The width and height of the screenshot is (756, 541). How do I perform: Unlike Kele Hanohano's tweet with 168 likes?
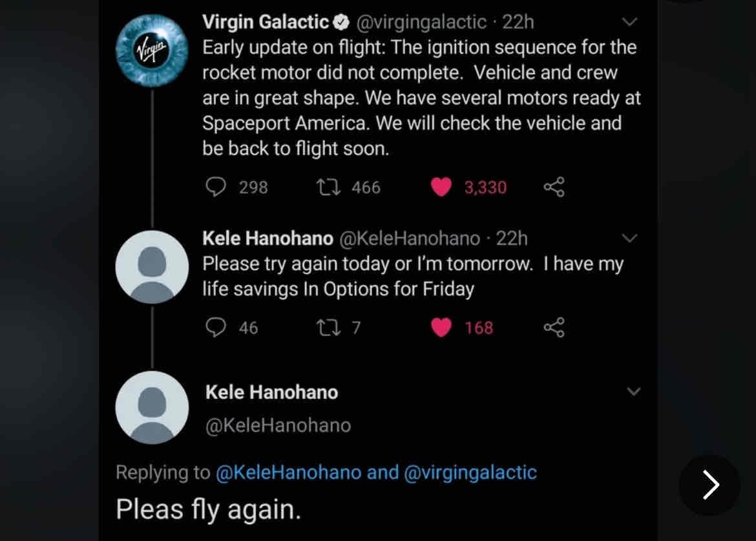tap(441, 328)
